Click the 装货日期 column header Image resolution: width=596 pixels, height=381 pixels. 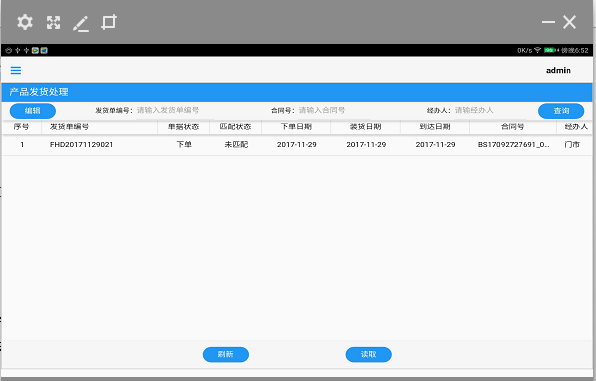pyautogui.click(x=366, y=127)
